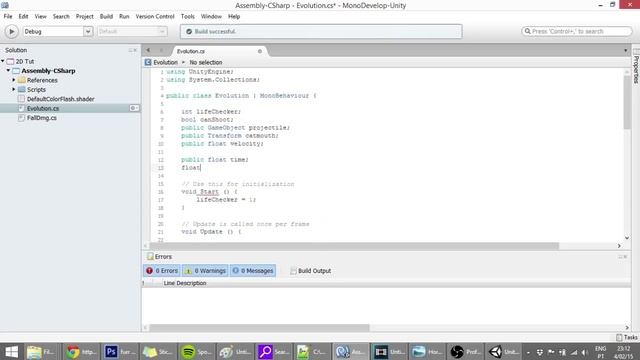Click the horizontal scrollbar in the Errors pad
Screen dimensions: 640x360
tap(259, 327)
